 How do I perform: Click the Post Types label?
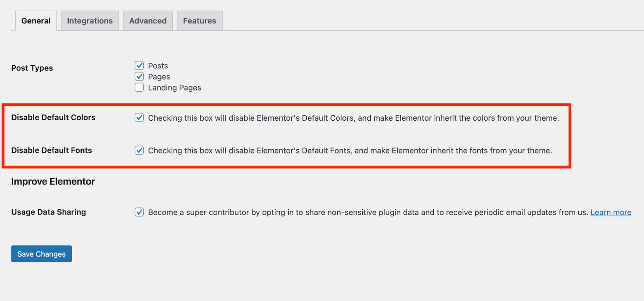(x=32, y=68)
